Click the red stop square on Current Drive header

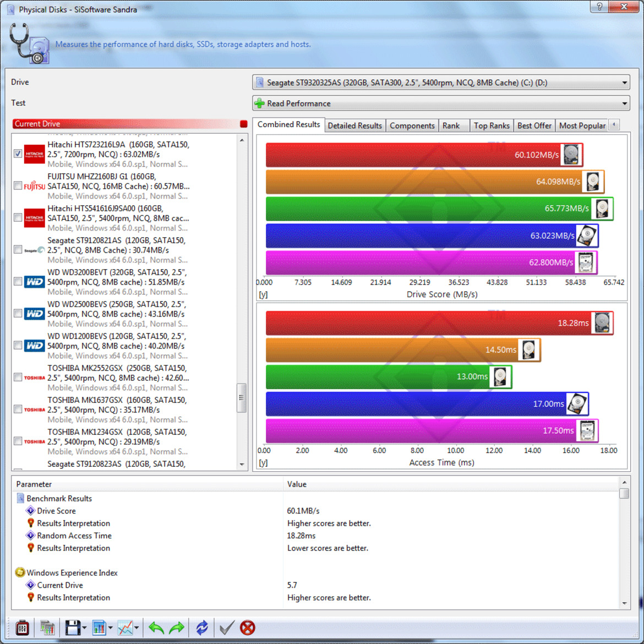tap(243, 124)
